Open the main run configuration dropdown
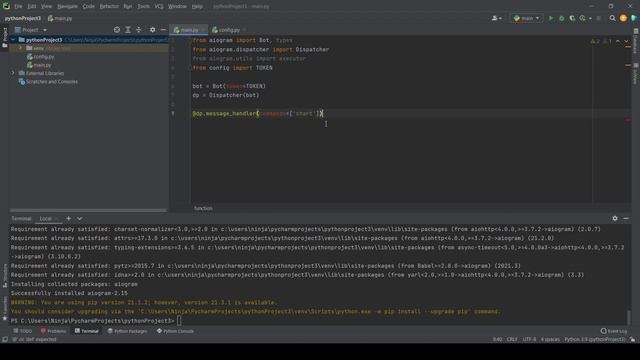 [x=527, y=18]
